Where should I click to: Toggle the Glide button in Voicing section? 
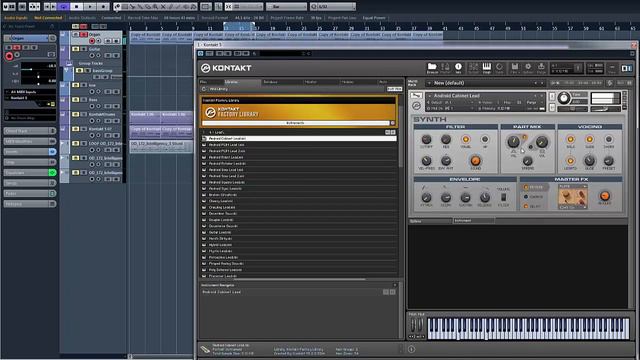coord(589,140)
